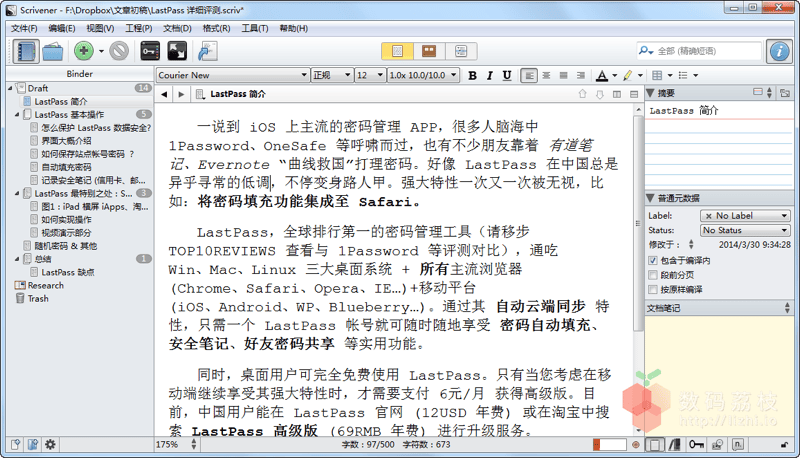The image size is (800, 458).
Task: Justify the paragraph text
Action: (x=563, y=75)
